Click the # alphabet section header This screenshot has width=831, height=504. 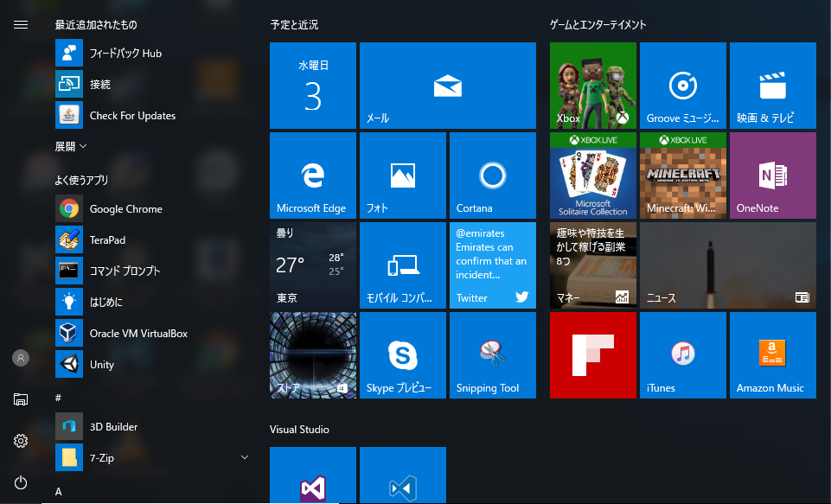coord(58,398)
